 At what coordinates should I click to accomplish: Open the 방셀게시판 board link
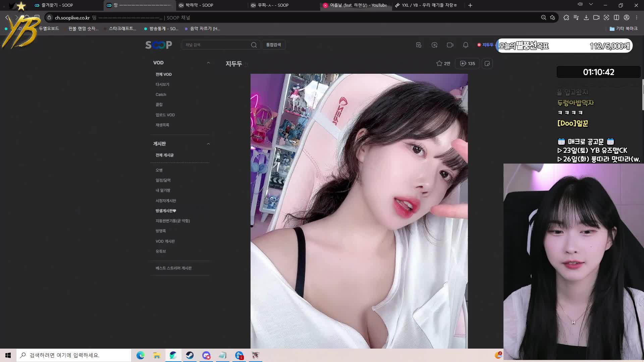point(165,211)
